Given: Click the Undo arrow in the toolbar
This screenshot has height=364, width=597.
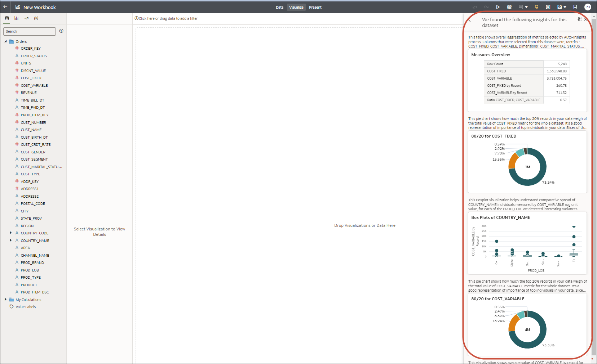Looking at the screenshot, I should pos(475,7).
